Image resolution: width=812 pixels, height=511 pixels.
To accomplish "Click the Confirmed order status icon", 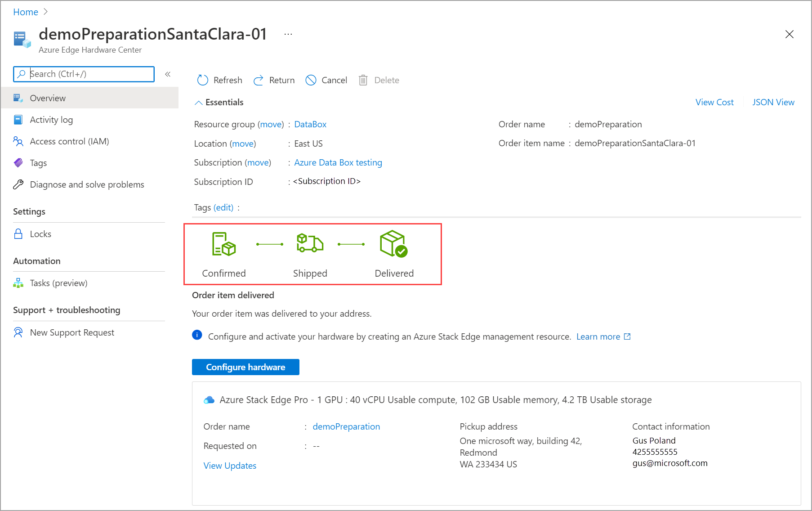I will [x=223, y=244].
